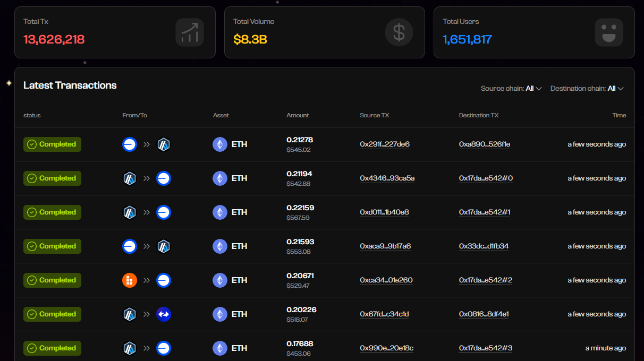Click Arbitrum destination icon in 0xaca9...9b17a6 row
Screen dimensions: 644x361
164,246
